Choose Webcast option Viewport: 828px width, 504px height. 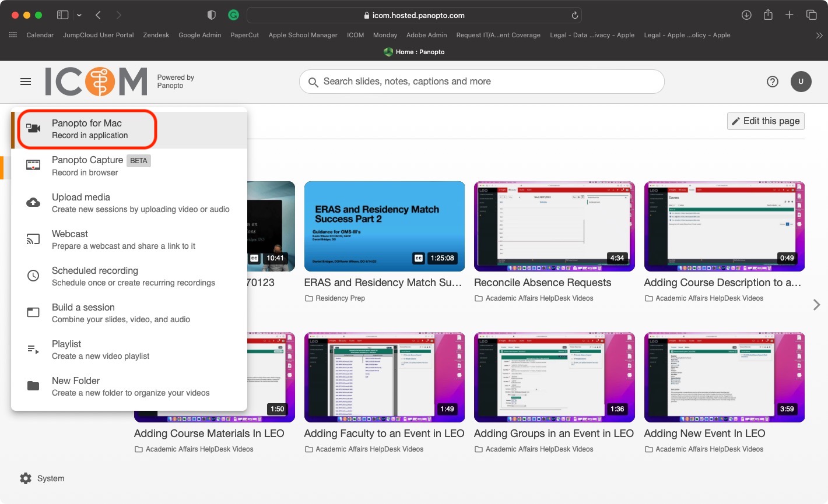[x=129, y=239]
